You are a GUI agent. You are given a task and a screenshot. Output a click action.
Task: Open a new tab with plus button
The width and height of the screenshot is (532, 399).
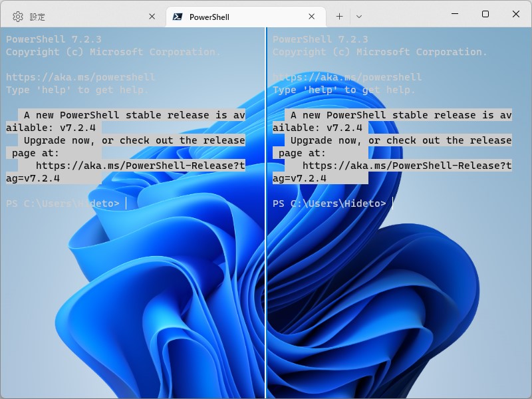coord(339,17)
